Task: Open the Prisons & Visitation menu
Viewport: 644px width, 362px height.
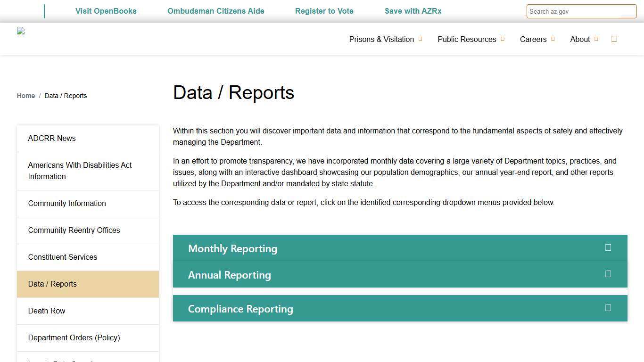Action: [x=381, y=39]
